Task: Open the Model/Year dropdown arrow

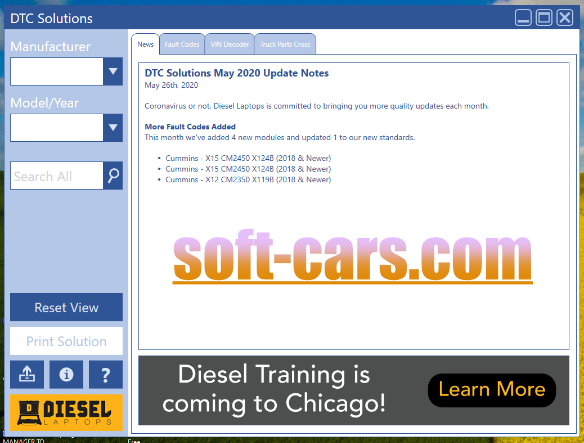Action: coord(113,128)
